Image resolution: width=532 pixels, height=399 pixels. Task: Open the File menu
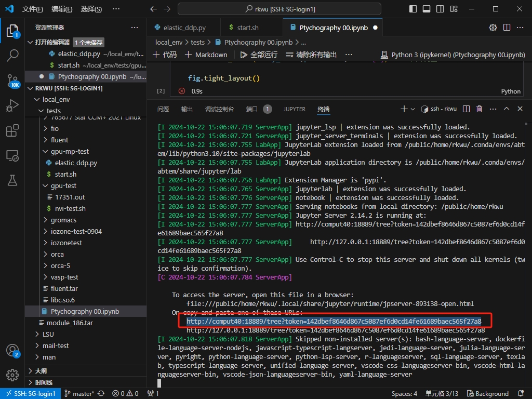(x=33, y=9)
